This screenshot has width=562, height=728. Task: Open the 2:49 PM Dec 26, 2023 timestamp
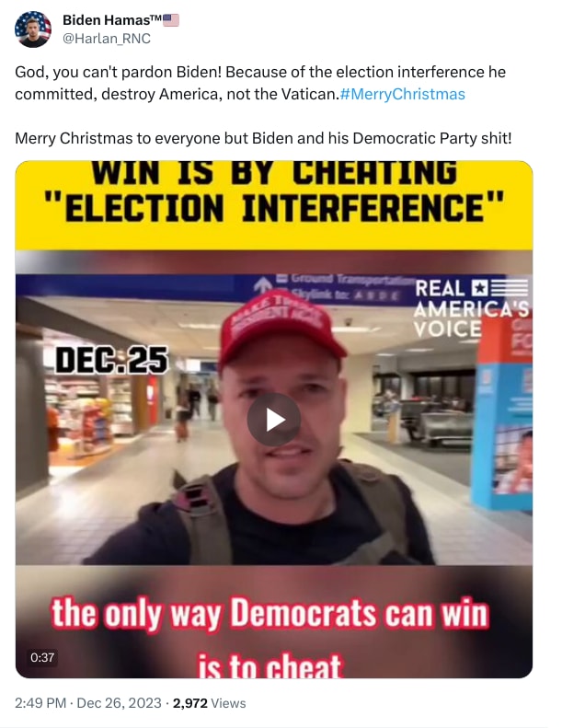[x=88, y=703]
